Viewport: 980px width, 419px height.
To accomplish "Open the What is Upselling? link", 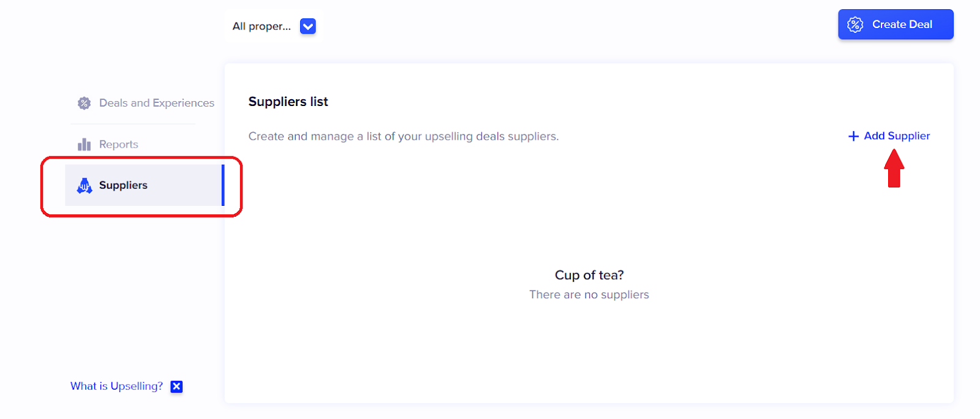I will (x=116, y=387).
